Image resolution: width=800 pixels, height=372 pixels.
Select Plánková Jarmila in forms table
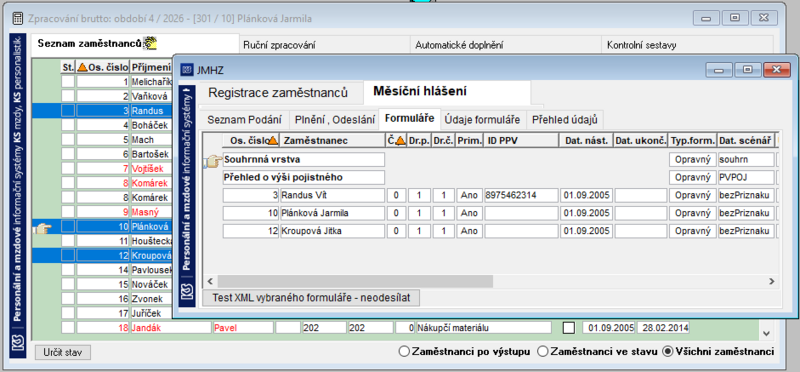click(x=332, y=213)
